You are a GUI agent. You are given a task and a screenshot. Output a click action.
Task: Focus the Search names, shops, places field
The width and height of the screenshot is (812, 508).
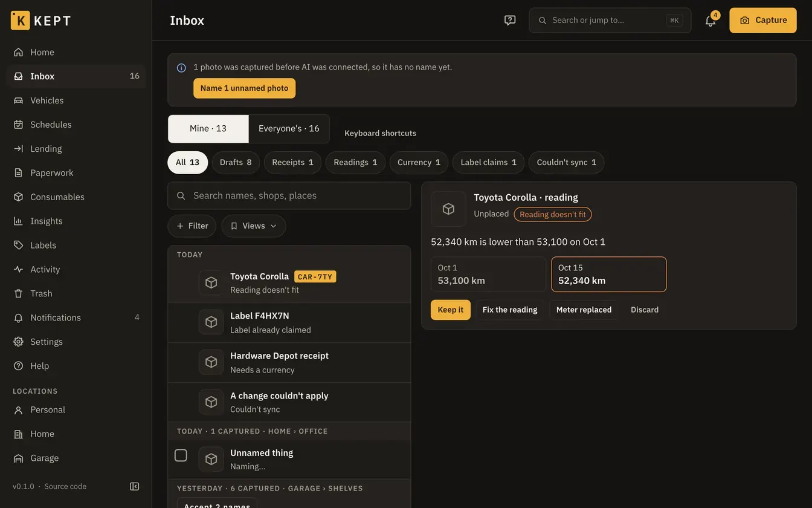pyautogui.click(x=289, y=196)
